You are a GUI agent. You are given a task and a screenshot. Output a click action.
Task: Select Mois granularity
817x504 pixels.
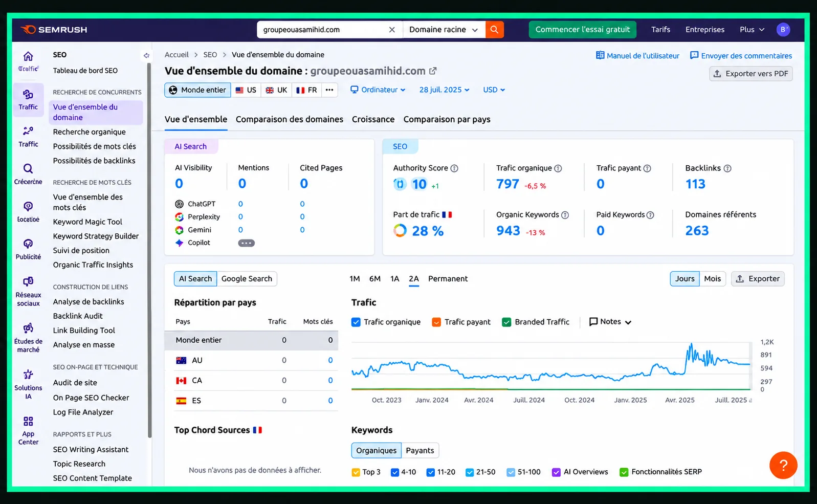(712, 279)
